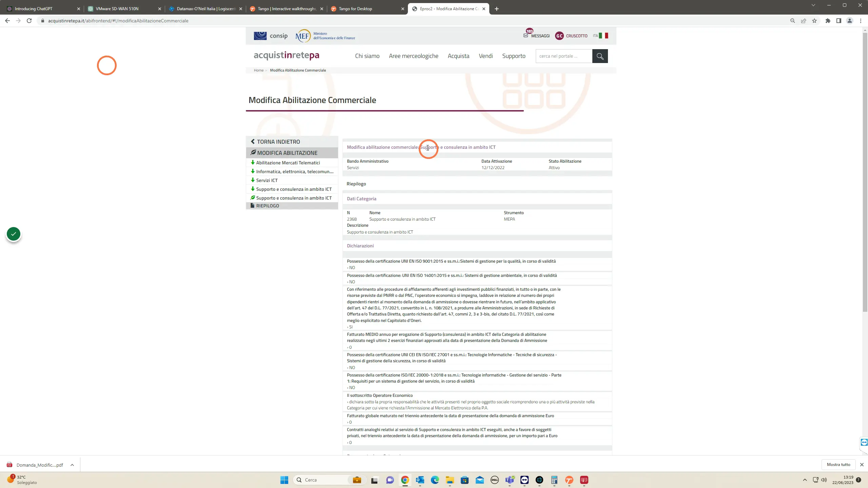868x488 pixels.
Task: Open TeamViewer from the taskbar
Action: click(525, 480)
